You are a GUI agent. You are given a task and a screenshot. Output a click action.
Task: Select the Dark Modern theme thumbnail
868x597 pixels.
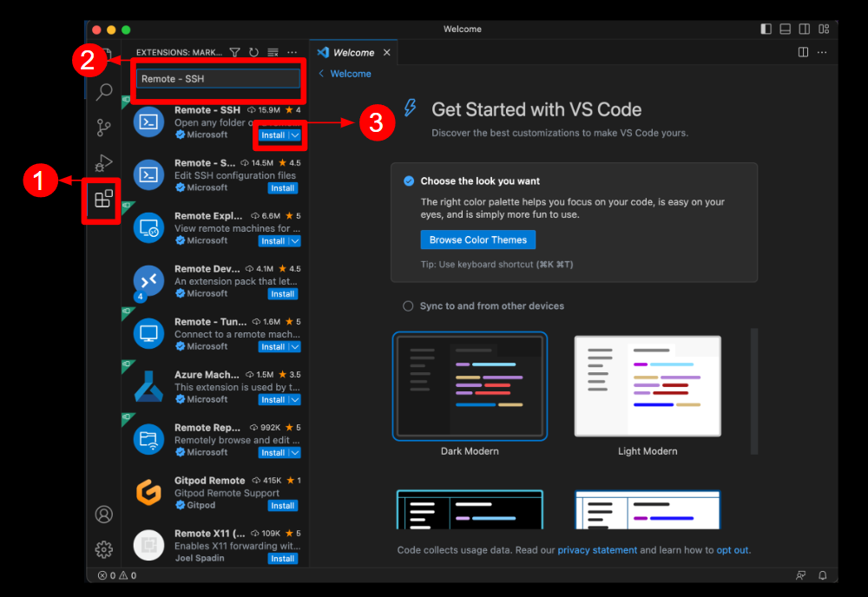470,386
